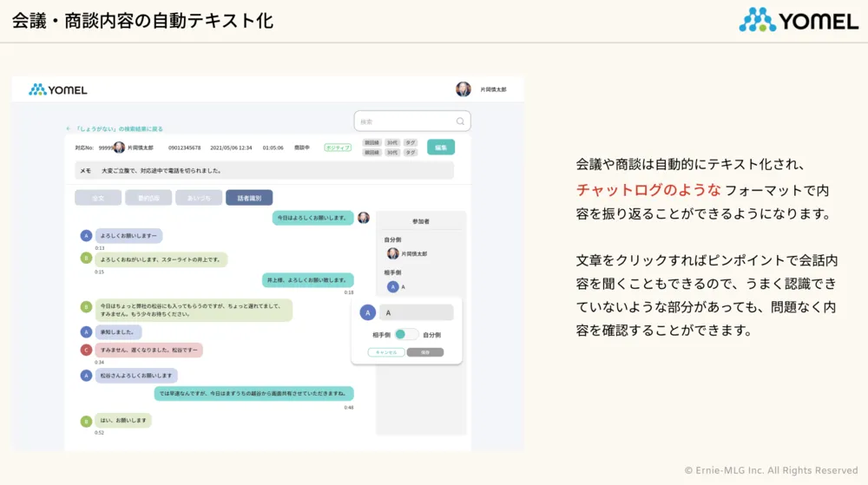Open the あいづち tab
The height and width of the screenshot is (485, 868).
coord(199,198)
